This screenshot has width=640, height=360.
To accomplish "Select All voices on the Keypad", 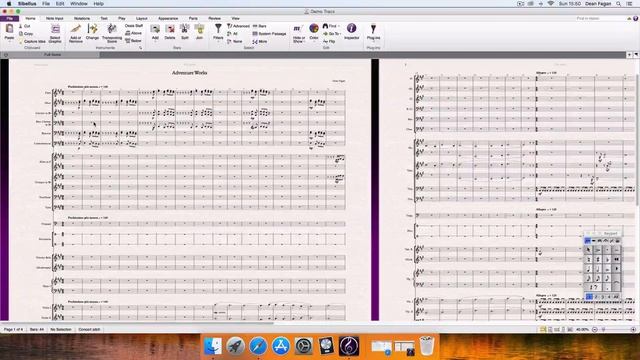I will click(x=616, y=297).
